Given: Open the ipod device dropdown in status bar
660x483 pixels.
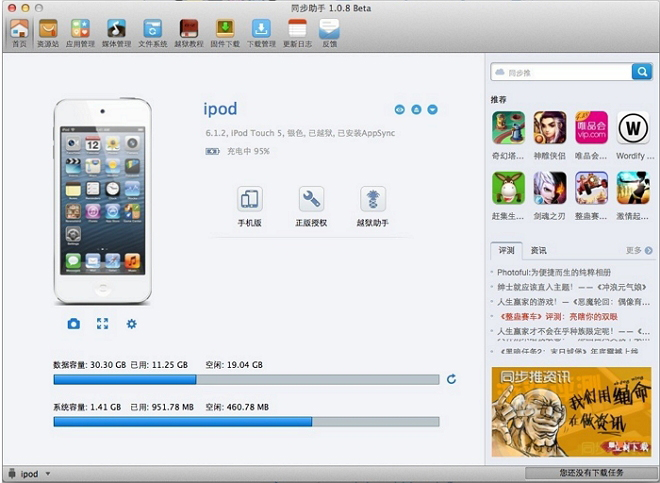Looking at the screenshot, I should [29, 474].
